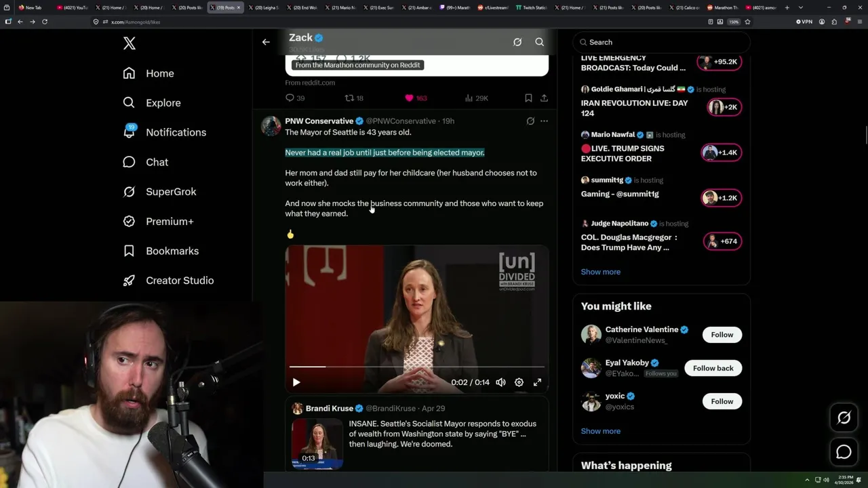The image size is (868, 488).
Task: Share the reddit.com post
Action: click(x=544, y=98)
